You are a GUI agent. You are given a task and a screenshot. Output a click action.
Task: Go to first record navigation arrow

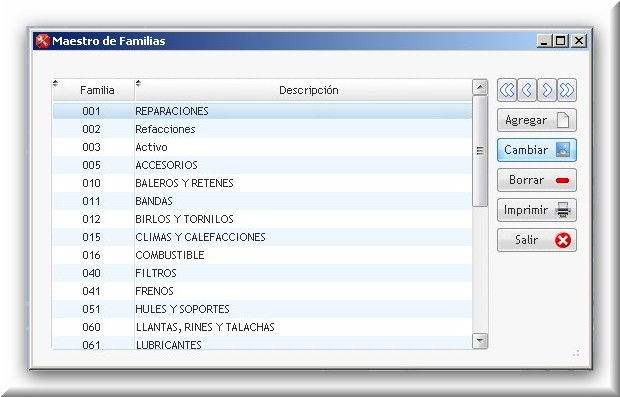click(507, 90)
